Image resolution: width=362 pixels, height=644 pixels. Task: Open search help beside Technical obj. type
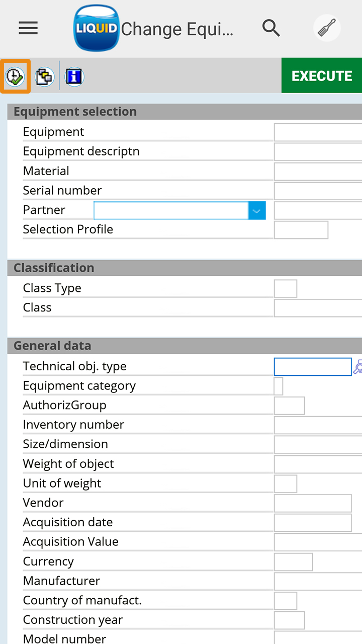click(357, 367)
